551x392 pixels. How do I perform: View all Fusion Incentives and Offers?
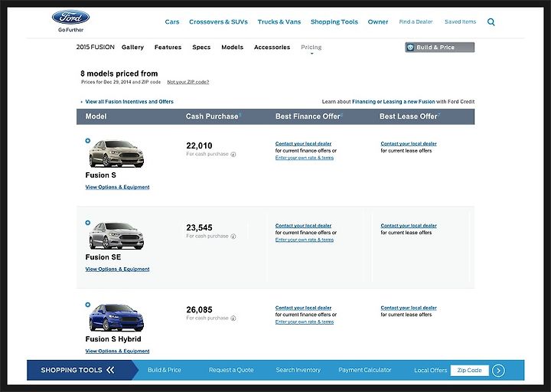coord(129,102)
